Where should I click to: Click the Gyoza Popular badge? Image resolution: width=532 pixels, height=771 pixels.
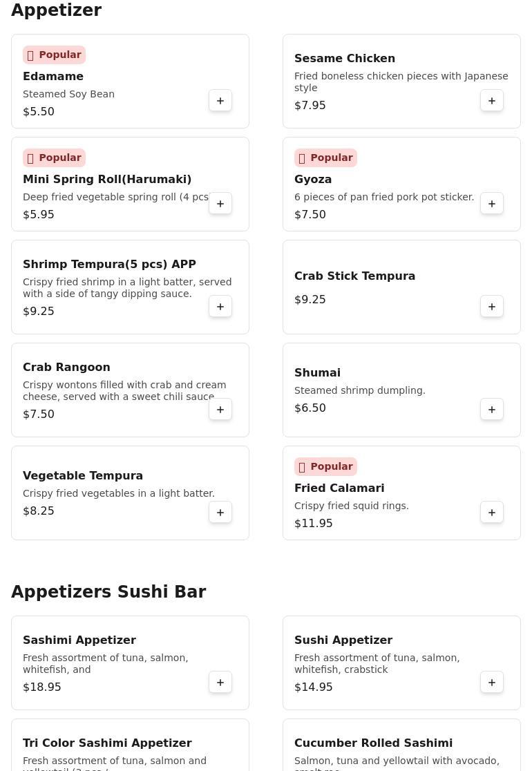point(325,158)
